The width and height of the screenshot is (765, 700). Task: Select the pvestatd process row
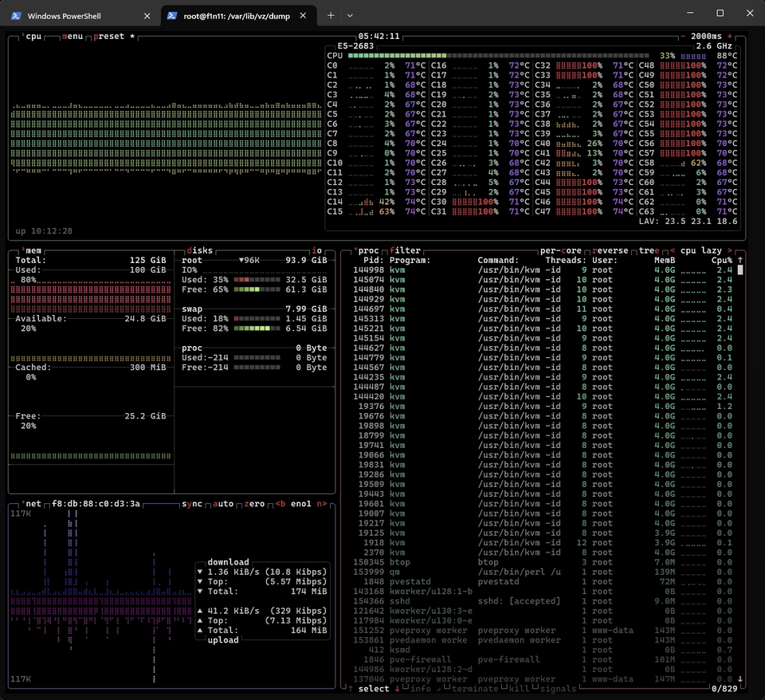(543, 582)
